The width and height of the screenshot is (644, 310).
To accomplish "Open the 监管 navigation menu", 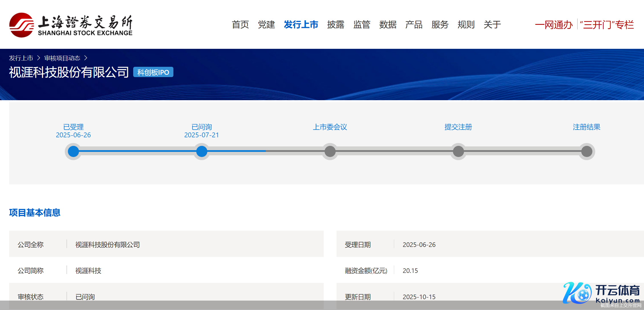I will pyautogui.click(x=362, y=25).
